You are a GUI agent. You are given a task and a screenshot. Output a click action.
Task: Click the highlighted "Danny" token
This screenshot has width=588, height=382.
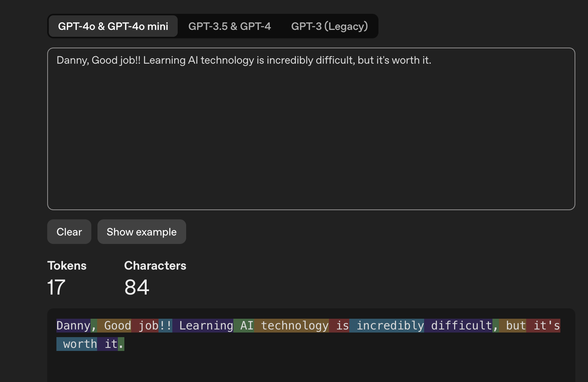tap(73, 326)
